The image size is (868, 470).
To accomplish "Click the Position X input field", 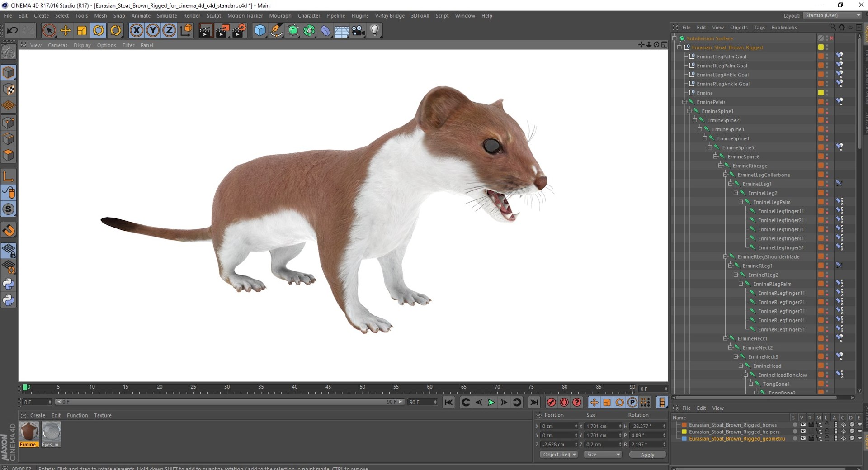I will [559, 426].
